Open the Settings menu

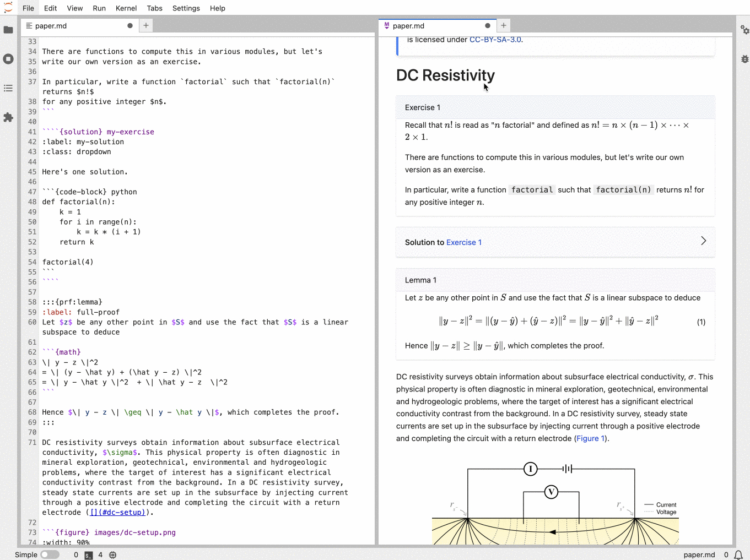[x=186, y=8]
